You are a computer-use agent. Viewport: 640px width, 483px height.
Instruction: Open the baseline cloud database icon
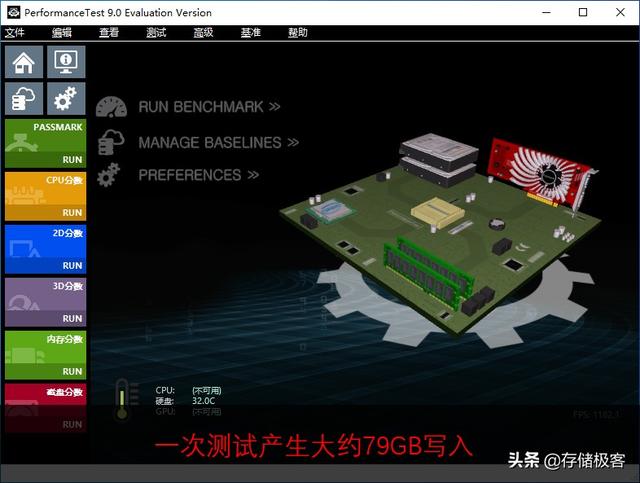point(24,98)
